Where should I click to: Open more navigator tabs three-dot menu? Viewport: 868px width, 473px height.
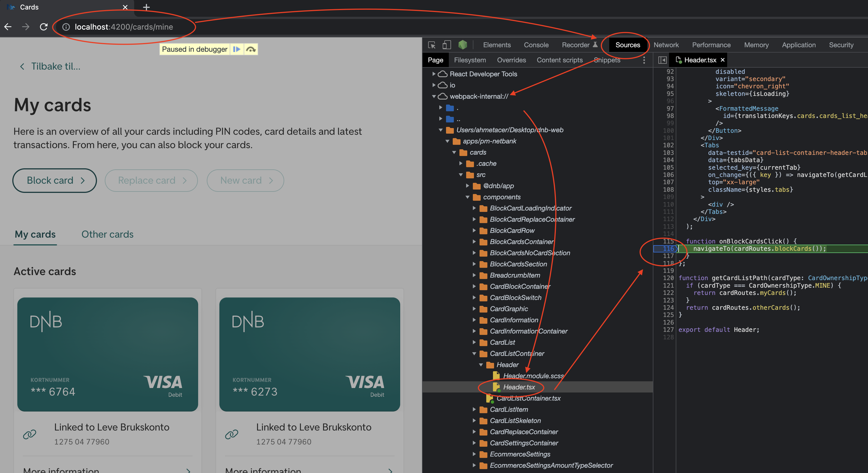(644, 60)
